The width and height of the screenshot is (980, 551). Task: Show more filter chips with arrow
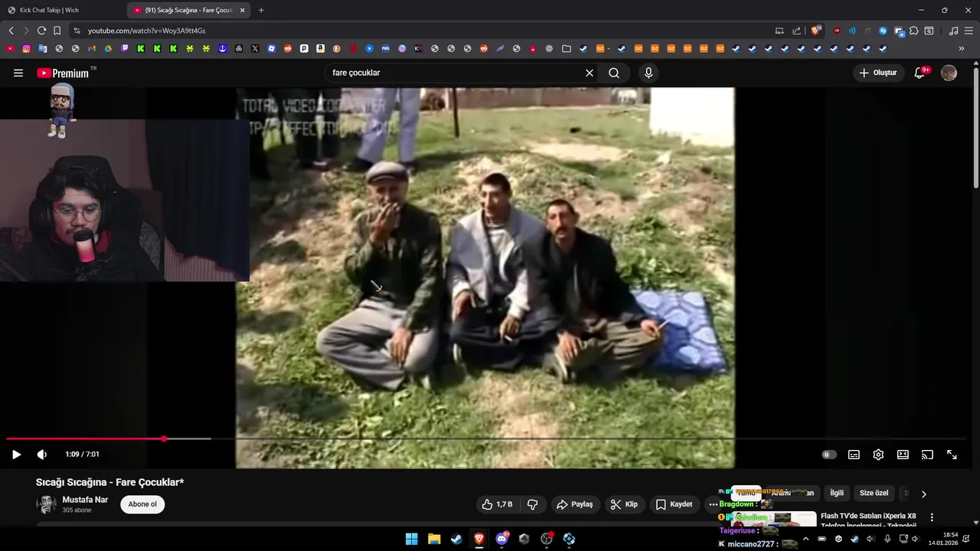(923, 494)
